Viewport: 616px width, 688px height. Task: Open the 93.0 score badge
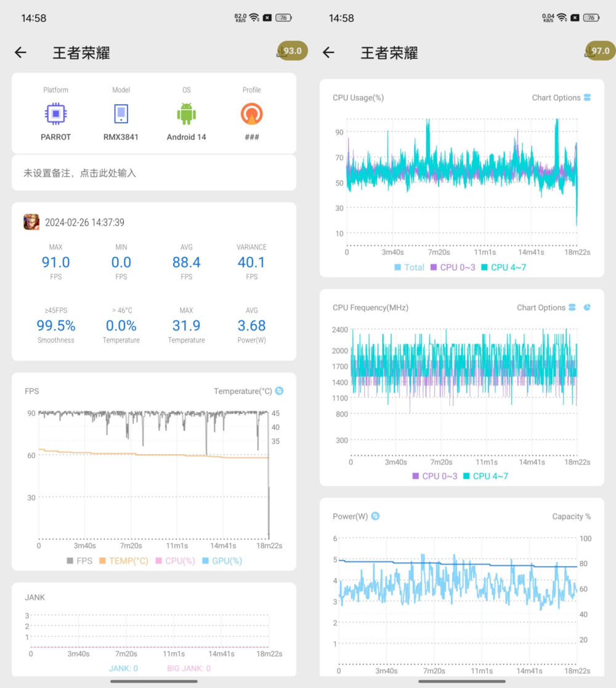(x=292, y=51)
